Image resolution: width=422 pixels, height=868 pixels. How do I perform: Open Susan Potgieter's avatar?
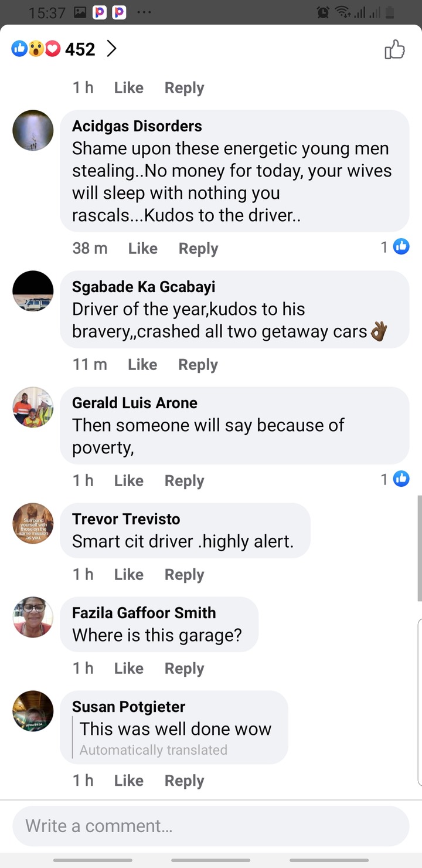[33, 711]
